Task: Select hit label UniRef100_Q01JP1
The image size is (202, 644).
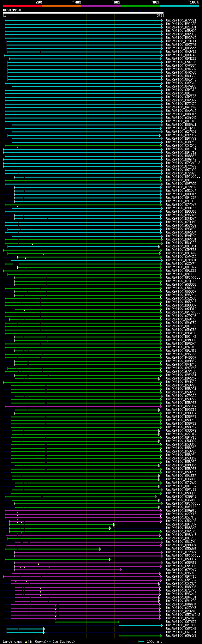Action: pos(181,149)
